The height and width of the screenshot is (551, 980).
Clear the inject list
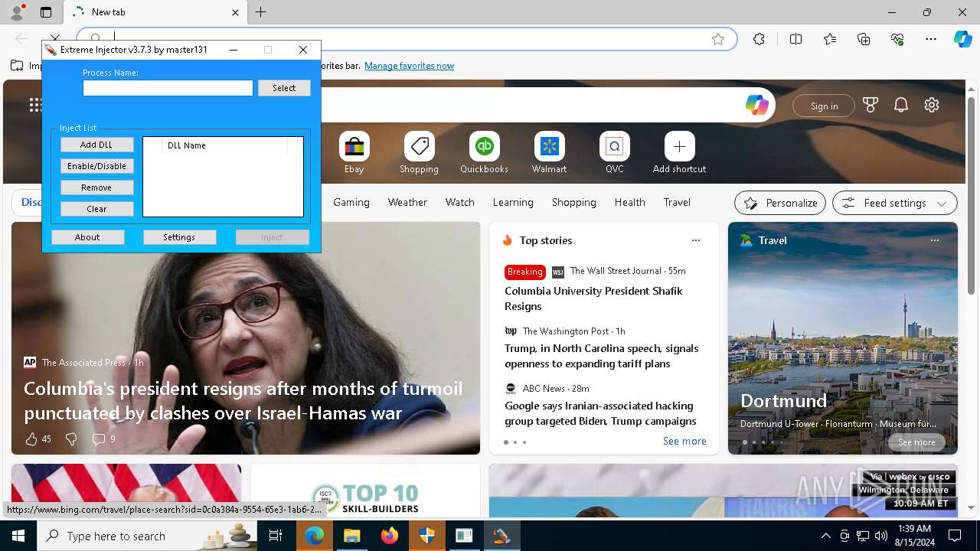pos(96,209)
